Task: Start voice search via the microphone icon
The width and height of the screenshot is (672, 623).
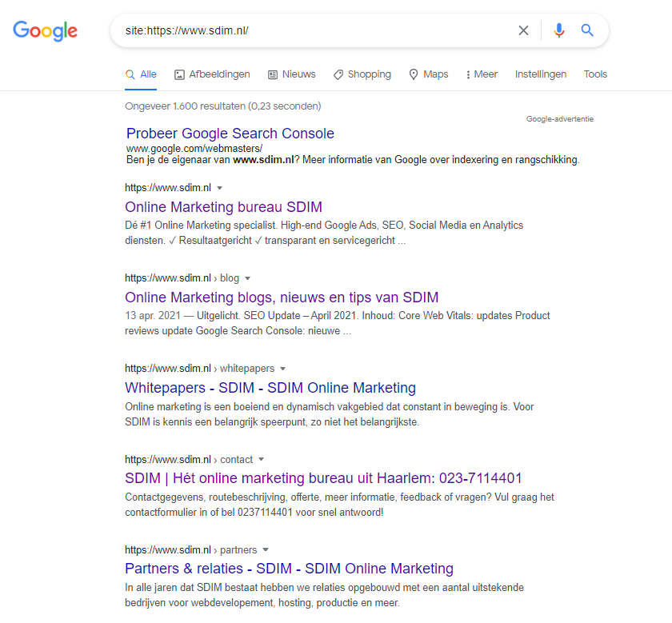Action: (558, 30)
